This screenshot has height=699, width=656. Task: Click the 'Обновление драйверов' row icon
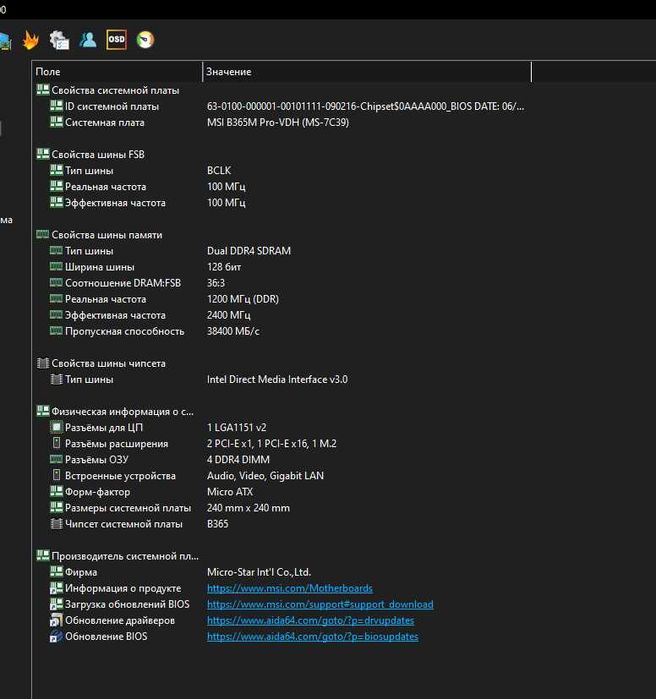(x=56, y=620)
